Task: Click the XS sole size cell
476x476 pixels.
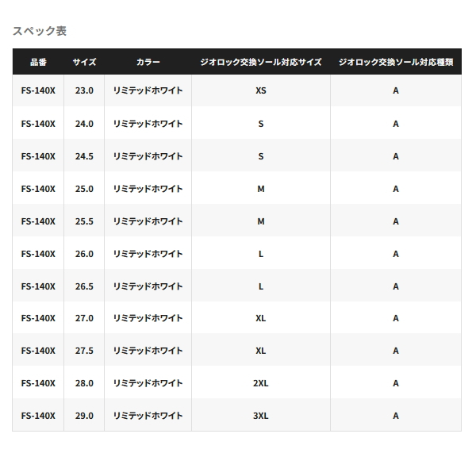Action: 261,90
